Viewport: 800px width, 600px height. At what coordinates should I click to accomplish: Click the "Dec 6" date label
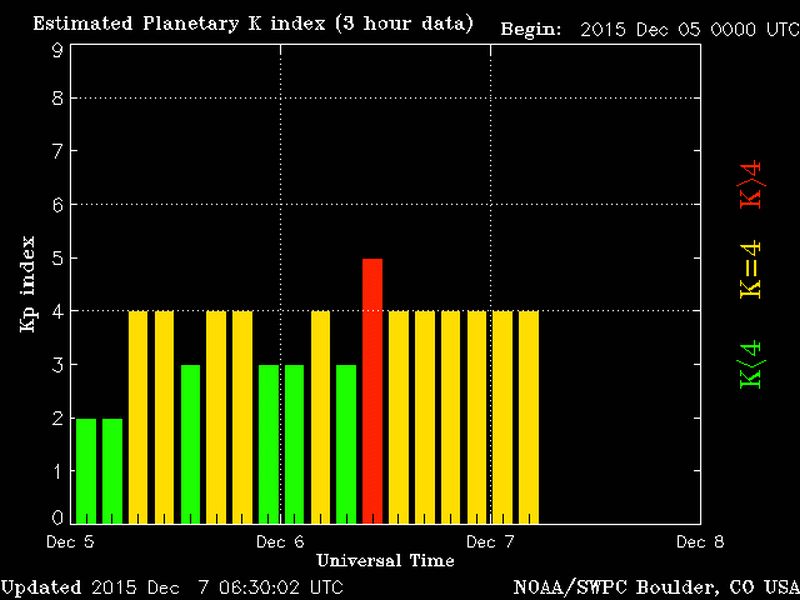[x=281, y=542]
